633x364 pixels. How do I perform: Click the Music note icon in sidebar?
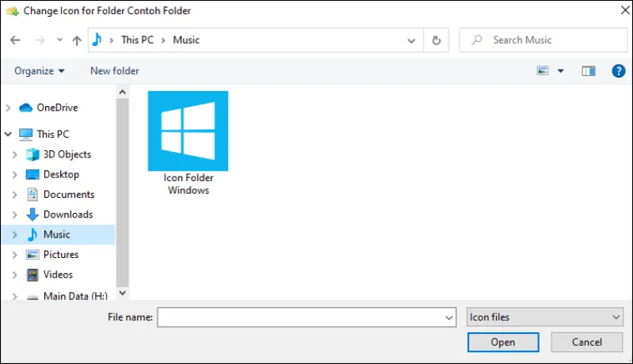coord(32,234)
